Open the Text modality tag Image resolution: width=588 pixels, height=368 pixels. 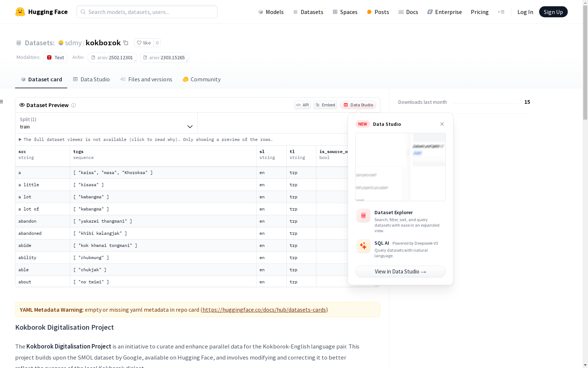[x=55, y=57]
